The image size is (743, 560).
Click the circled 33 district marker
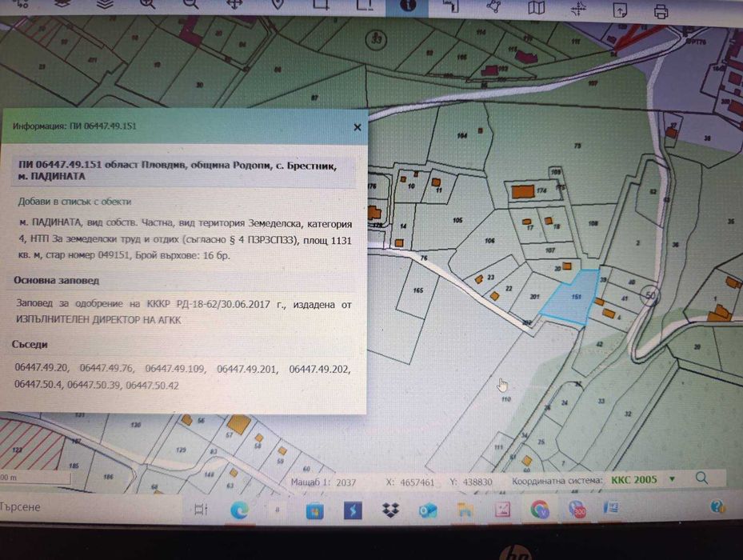(376, 39)
